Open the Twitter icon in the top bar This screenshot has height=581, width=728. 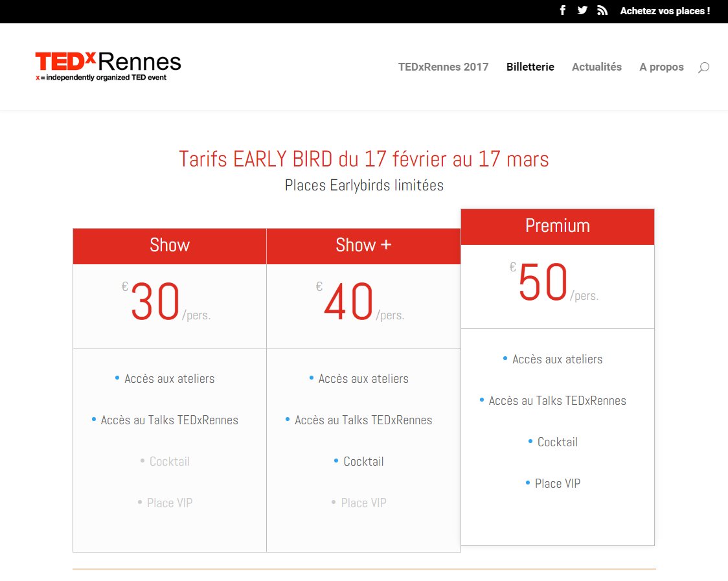point(582,10)
